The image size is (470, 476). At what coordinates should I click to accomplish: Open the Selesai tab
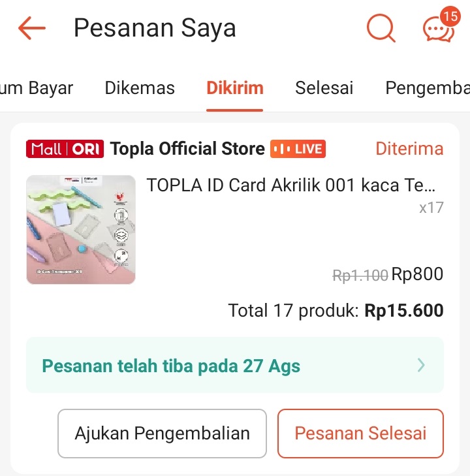[x=324, y=88]
